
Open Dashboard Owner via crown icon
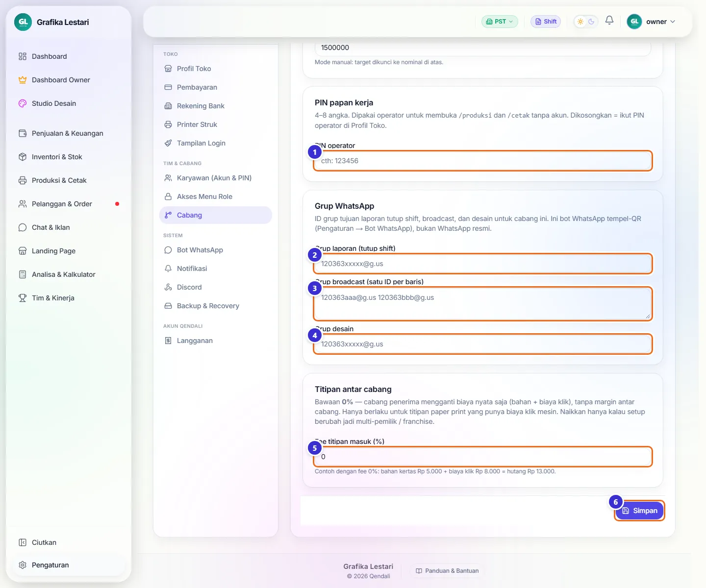coord(23,80)
